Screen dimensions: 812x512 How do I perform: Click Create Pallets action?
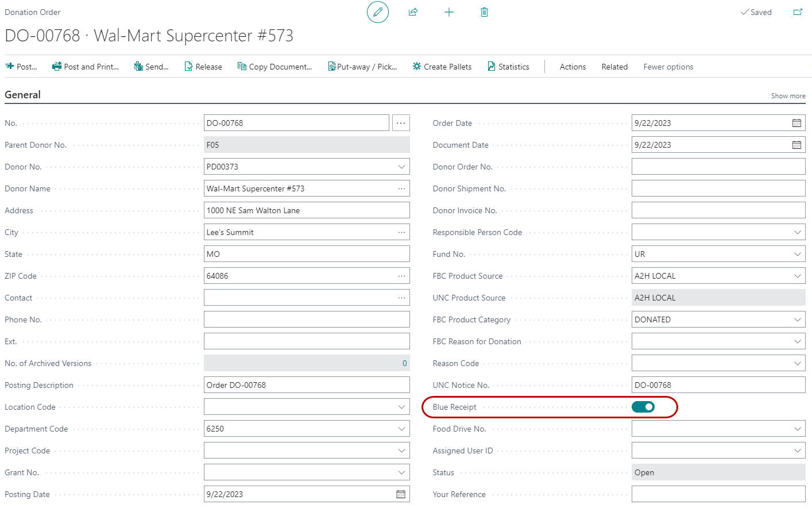click(x=442, y=67)
